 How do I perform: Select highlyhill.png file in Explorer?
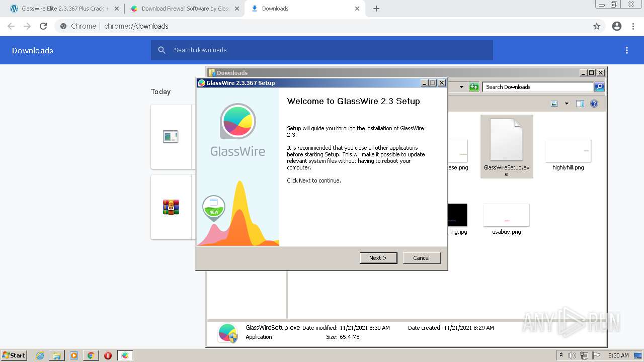[568, 154]
